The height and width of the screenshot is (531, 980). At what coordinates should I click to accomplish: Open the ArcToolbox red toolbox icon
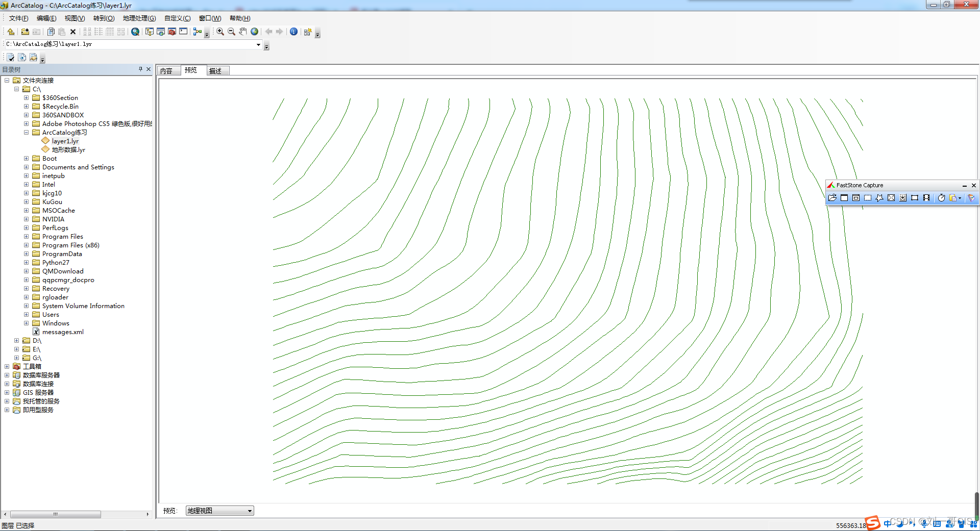[172, 32]
